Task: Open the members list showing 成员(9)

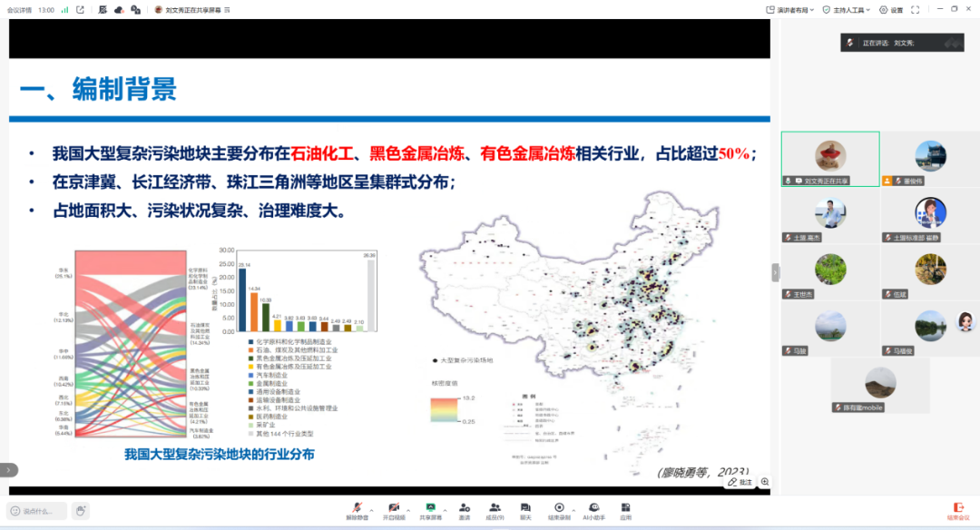Action: pyautogui.click(x=496, y=506)
